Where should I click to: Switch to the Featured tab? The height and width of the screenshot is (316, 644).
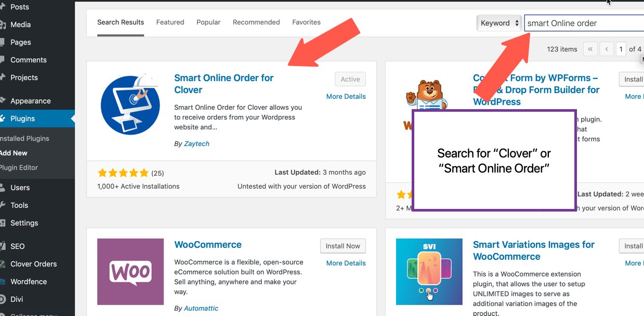pyautogui.click(x=170, y=22)
